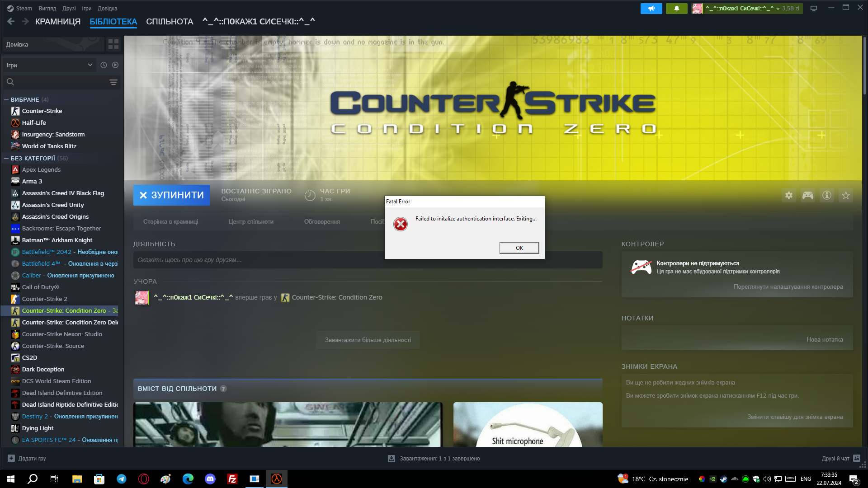Screen dimensions: 868x488
Task: Open controller layout gamepad icon
Action: coord(807,195)
